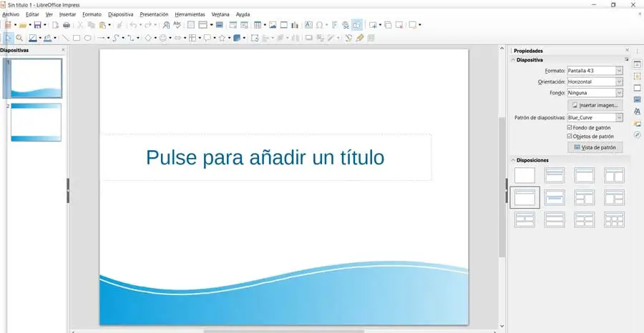Select the Line drawing tool
Image resolution: width=644 pixels, height=333 pixels.
pos(65,38)
